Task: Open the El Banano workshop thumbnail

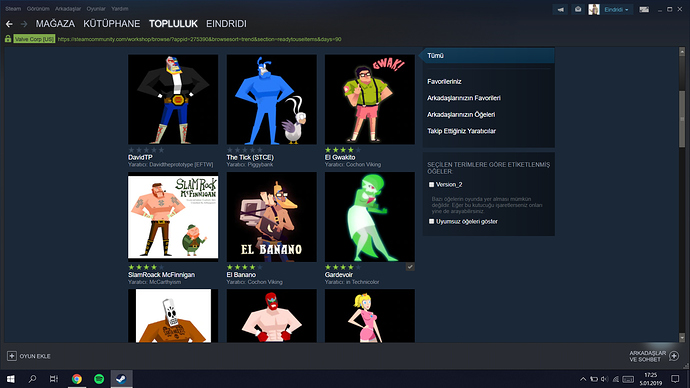Action: 272,217
